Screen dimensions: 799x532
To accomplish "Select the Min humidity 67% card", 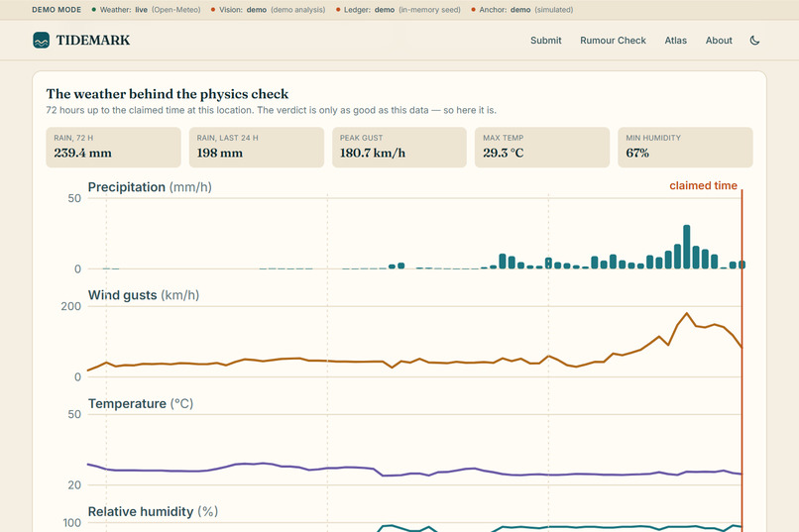I will pos(685,148).
